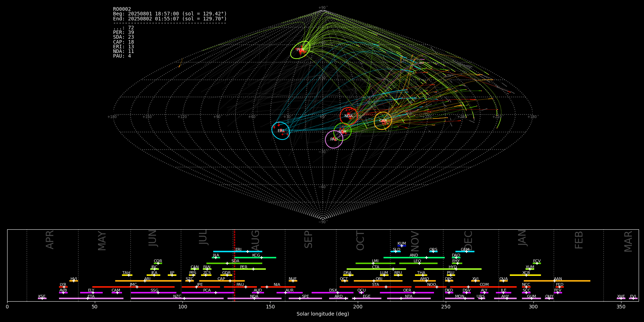This screenshot has height=322, width=644.
Task: Click the JXA shower bar in the timeline
Action: pos(216,258)
